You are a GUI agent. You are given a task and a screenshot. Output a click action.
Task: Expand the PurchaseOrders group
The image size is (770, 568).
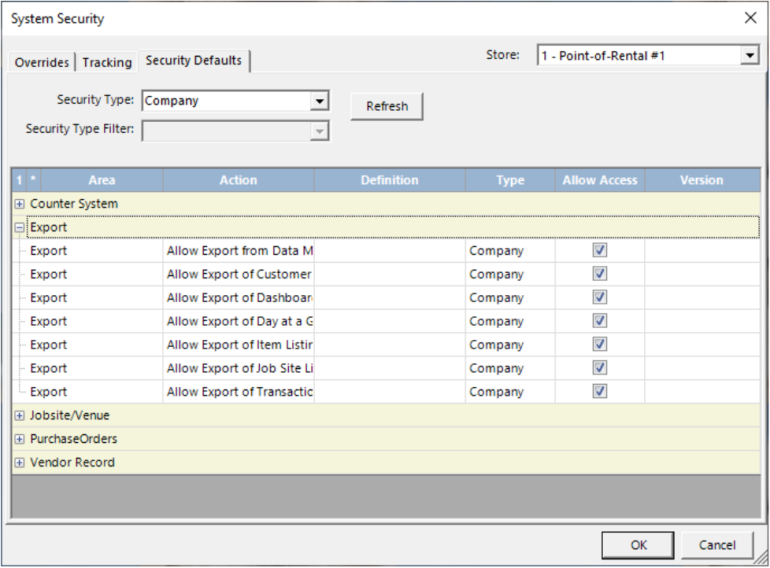pos(19,439)
